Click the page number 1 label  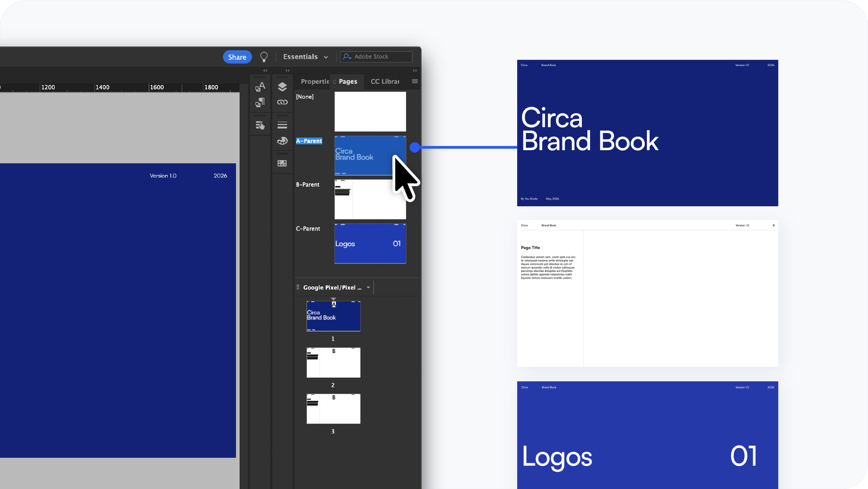tap(333, 339)
